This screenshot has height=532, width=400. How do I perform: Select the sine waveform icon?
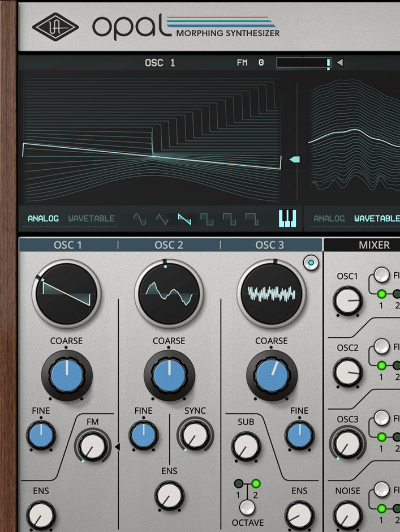[139, 219]
